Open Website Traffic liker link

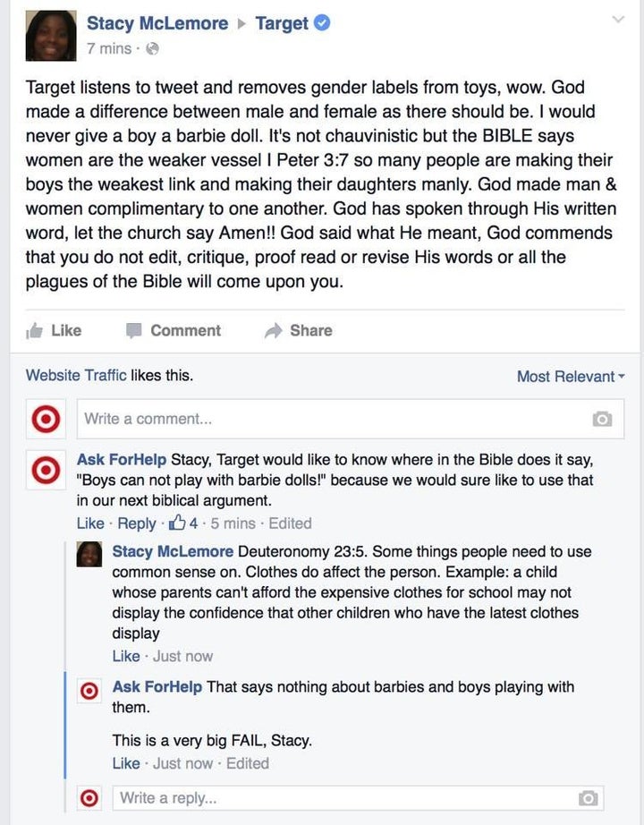pyautogui.click(x=76, y=375)
